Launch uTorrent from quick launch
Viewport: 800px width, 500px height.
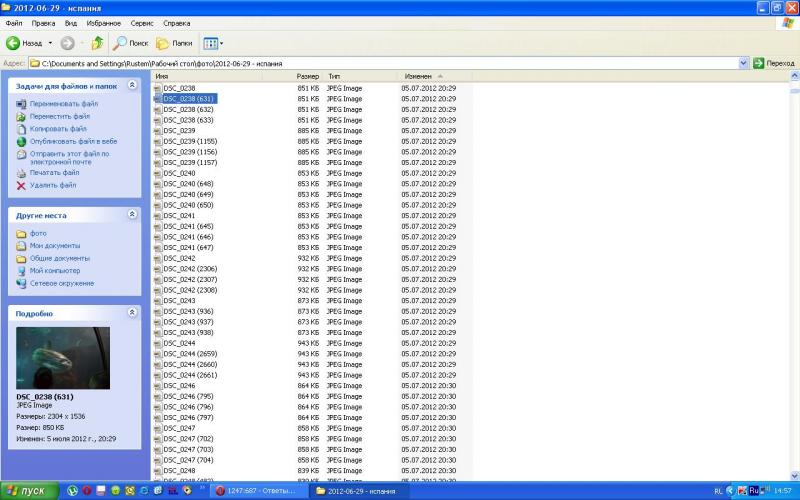pos(72,491)
